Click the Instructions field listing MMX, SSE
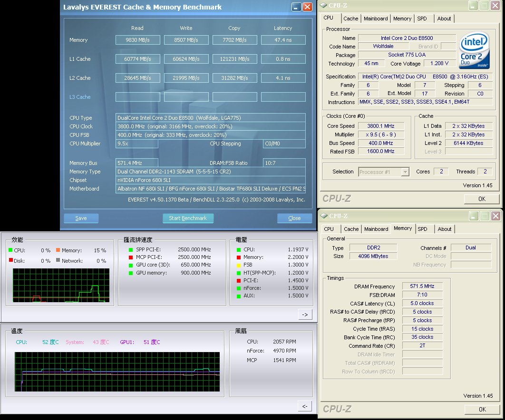 coord(426,102)
